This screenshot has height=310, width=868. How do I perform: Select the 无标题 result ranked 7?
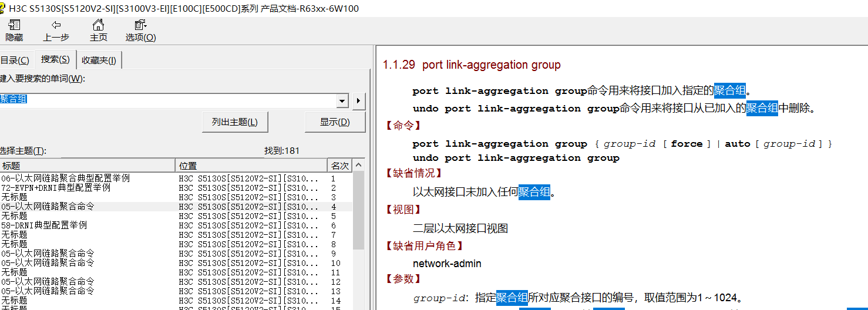click(176, 235)
